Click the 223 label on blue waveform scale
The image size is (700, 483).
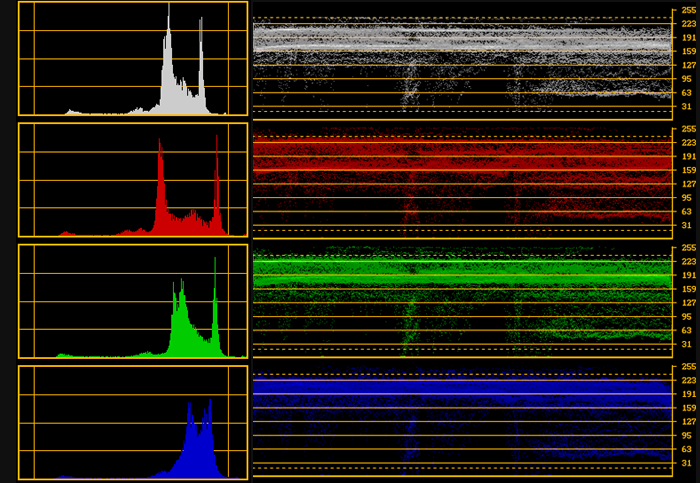pyautogui.click(x=689, y=380)
